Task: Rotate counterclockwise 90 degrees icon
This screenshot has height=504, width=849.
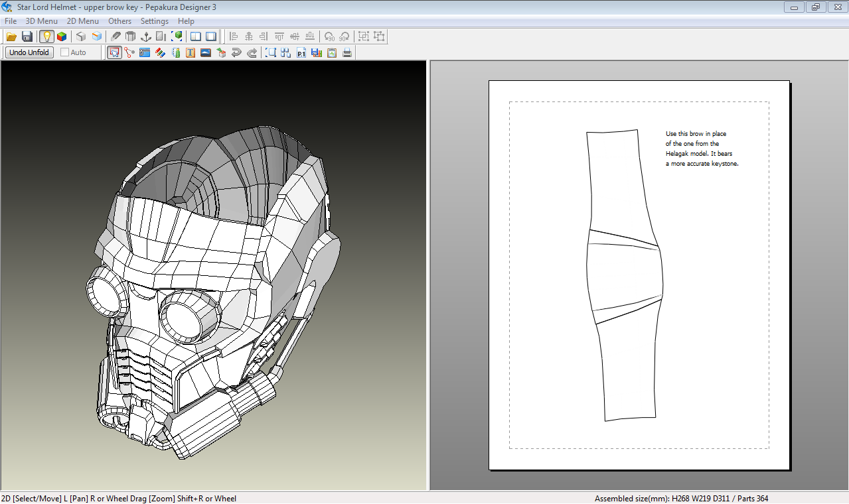Action: [329, 36]
